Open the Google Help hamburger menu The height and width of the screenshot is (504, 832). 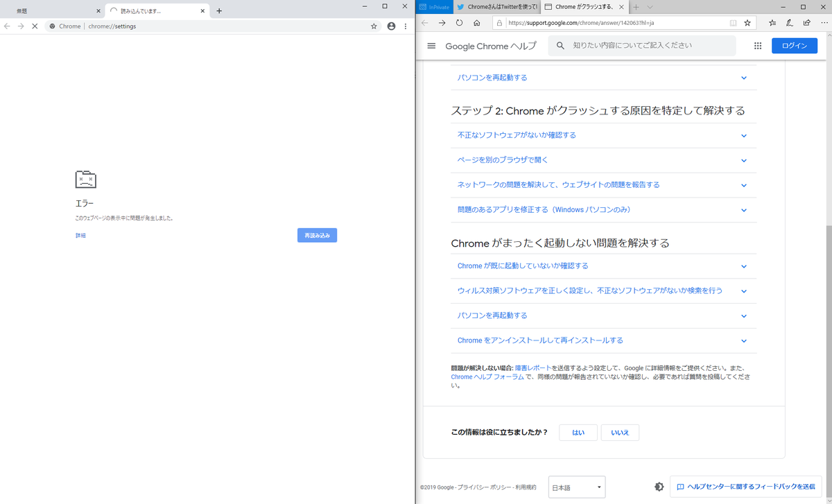(x=431, y=46)
